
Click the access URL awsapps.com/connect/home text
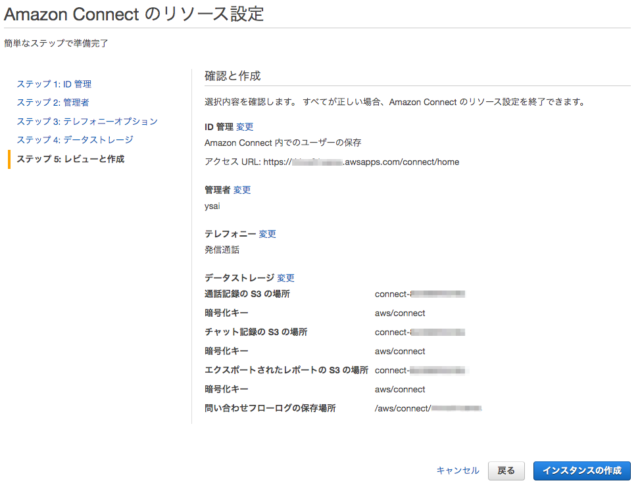[x=361, y=162]
